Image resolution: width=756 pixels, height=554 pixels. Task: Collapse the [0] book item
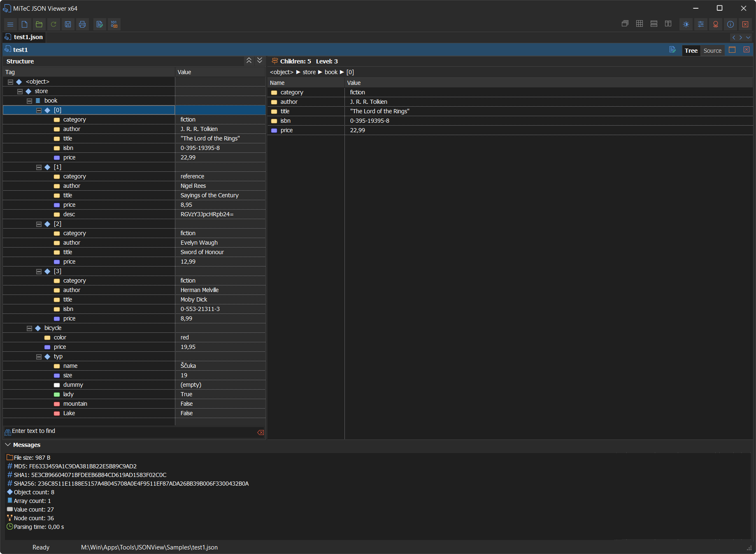pos(39,110)
